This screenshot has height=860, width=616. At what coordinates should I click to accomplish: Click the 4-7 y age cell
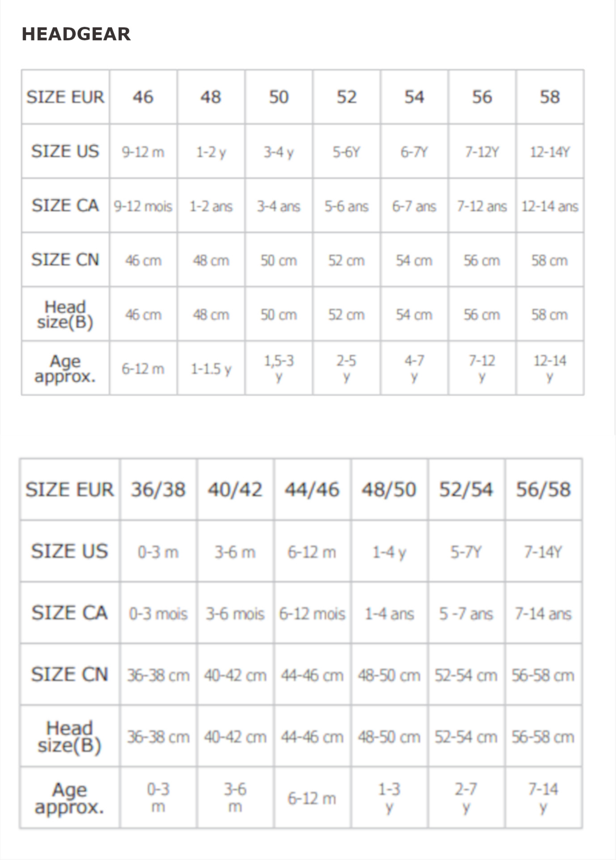pyautogui.click(x=414, y=368)
